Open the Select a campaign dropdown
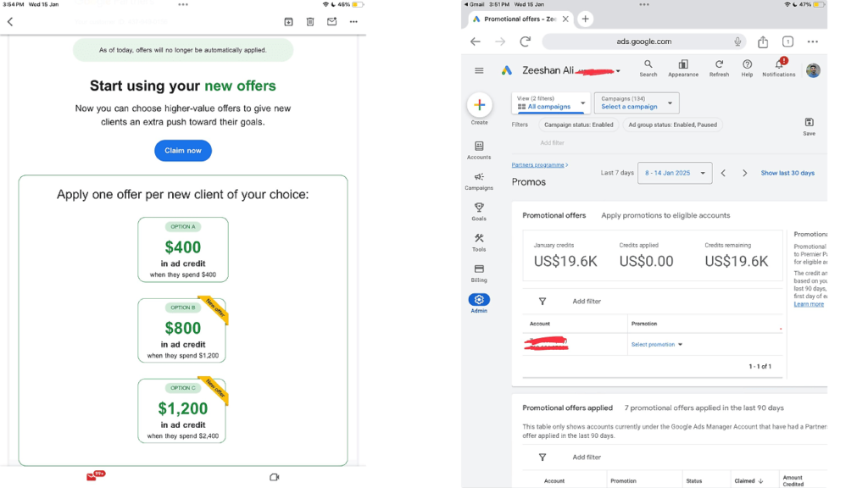868x488 pixels. 637,103
